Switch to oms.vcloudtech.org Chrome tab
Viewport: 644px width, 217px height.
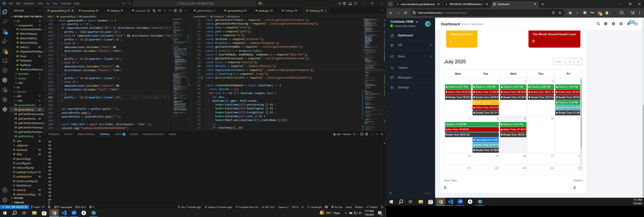(x=418, y=4)
